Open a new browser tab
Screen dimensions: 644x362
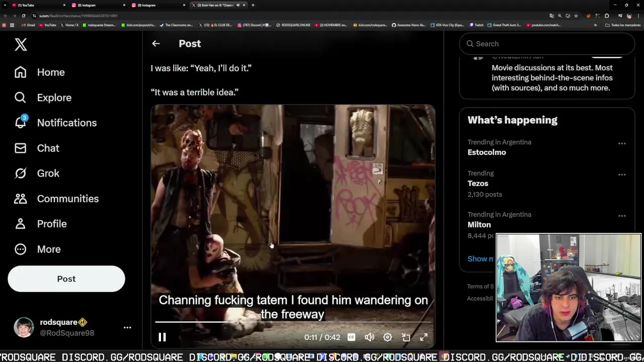tap(253, 5)
